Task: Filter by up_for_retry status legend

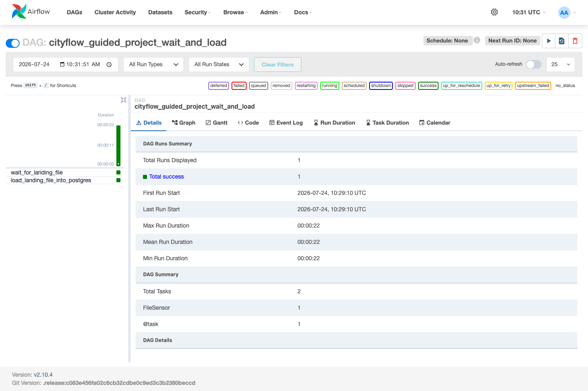Action: tap(499, 85)
